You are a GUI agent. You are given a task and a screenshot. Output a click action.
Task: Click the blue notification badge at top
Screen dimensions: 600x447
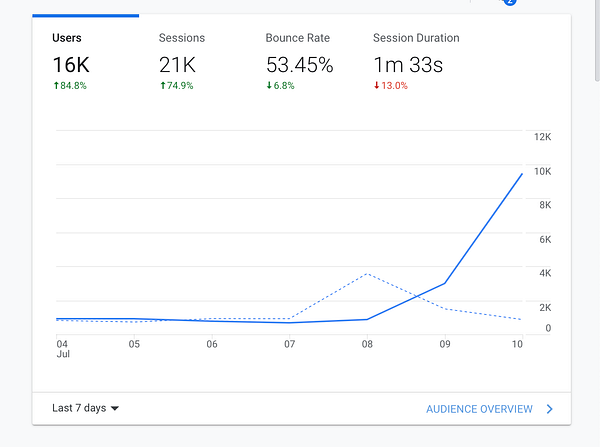510,2
